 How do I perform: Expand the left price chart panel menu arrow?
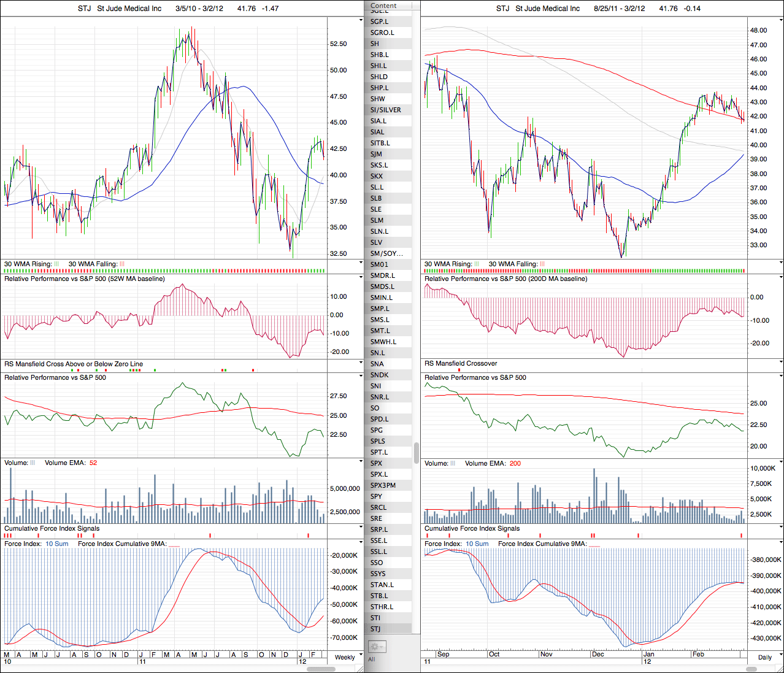point(361,20)
